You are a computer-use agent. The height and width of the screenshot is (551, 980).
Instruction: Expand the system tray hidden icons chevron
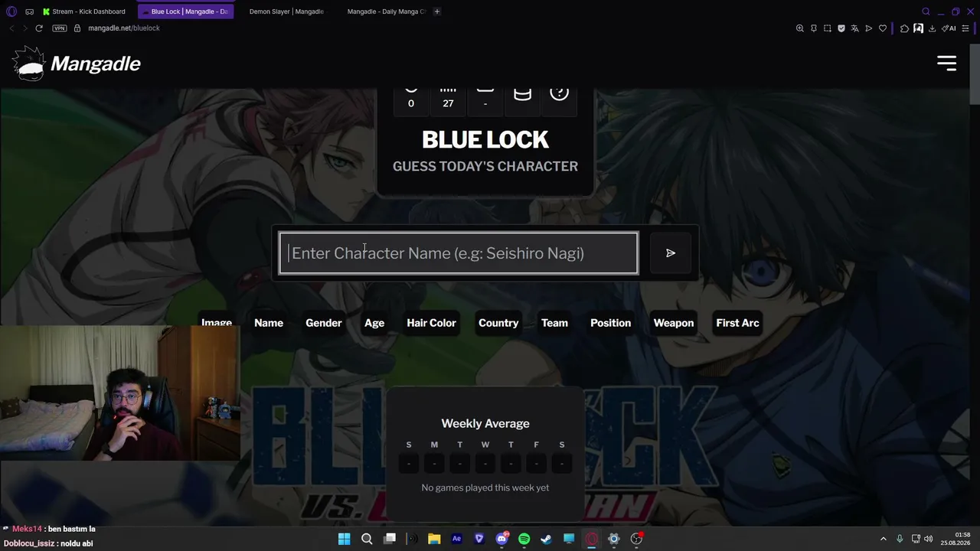coord(883,539)
